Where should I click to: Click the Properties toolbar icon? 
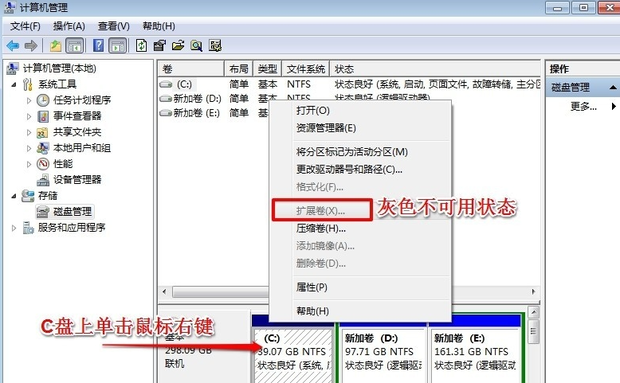[159, 46]
